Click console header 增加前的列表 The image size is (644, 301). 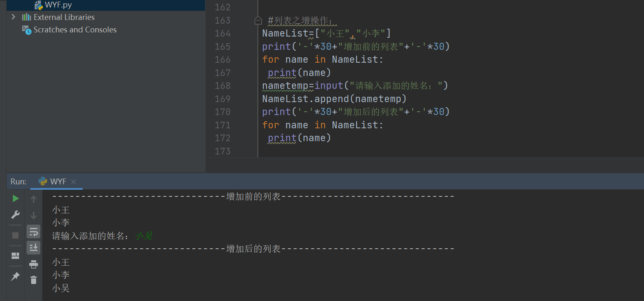tap(253, 197)
